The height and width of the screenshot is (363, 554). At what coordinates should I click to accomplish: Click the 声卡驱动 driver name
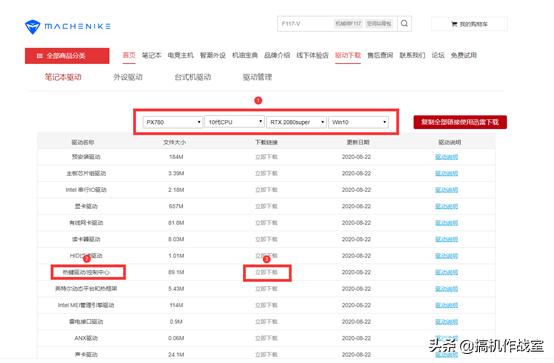click(x=86, y=355)
